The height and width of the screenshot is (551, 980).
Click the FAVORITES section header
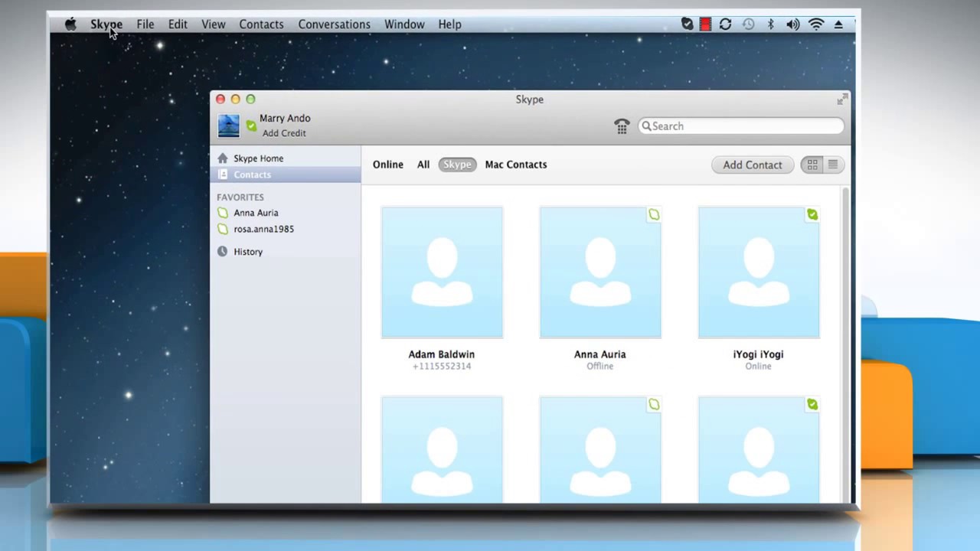240,197
